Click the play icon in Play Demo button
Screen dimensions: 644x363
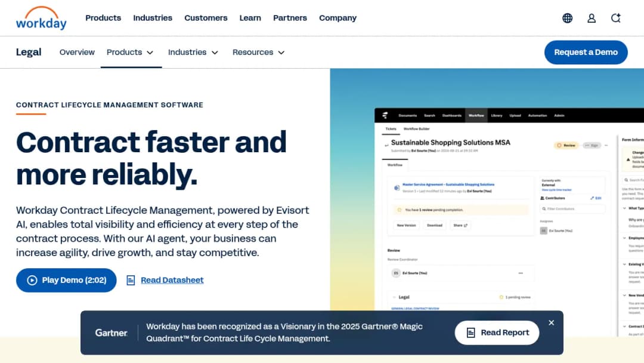[x=32, y=281]
